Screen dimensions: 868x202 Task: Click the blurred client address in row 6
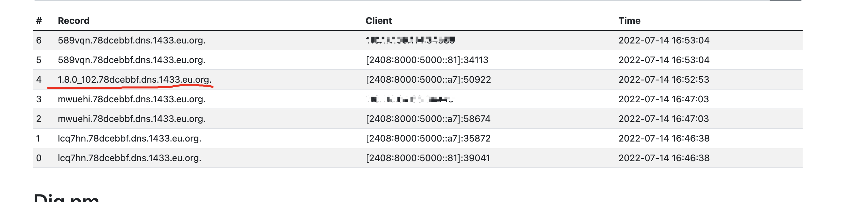tap(410, 41)
